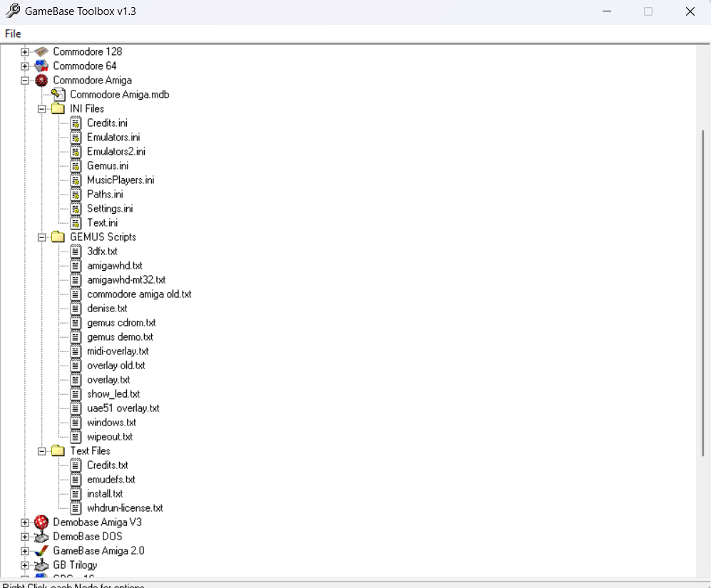Image resolution: width=711 pixels, height=588 pixels.
Task: Collapse the INI Files folder
Action: (x=41, y=109)
